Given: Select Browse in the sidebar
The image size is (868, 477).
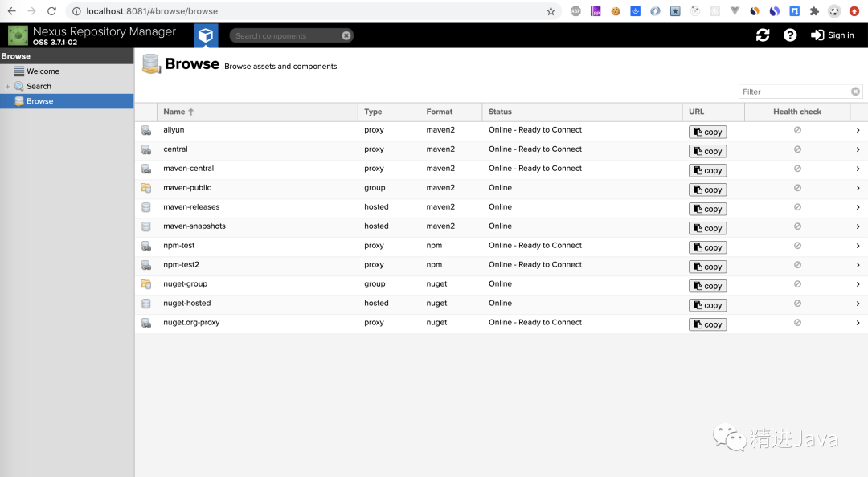Looking at the screenshot, I should click(x=67, y=101).
